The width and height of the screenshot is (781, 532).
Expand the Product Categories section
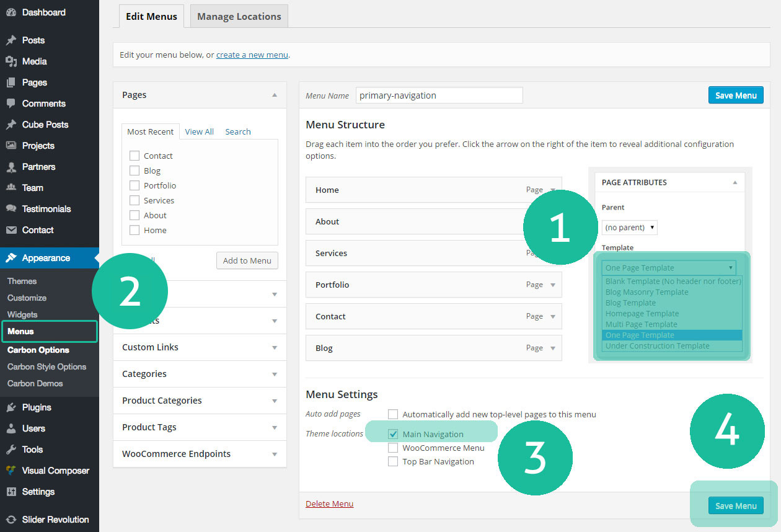pyautogui.click(x=274, y=401)
